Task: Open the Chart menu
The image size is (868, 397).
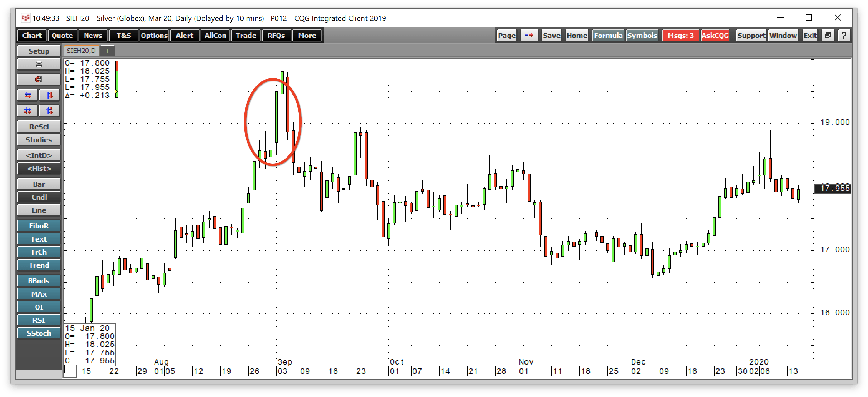Action: click(x=31, y=35)
